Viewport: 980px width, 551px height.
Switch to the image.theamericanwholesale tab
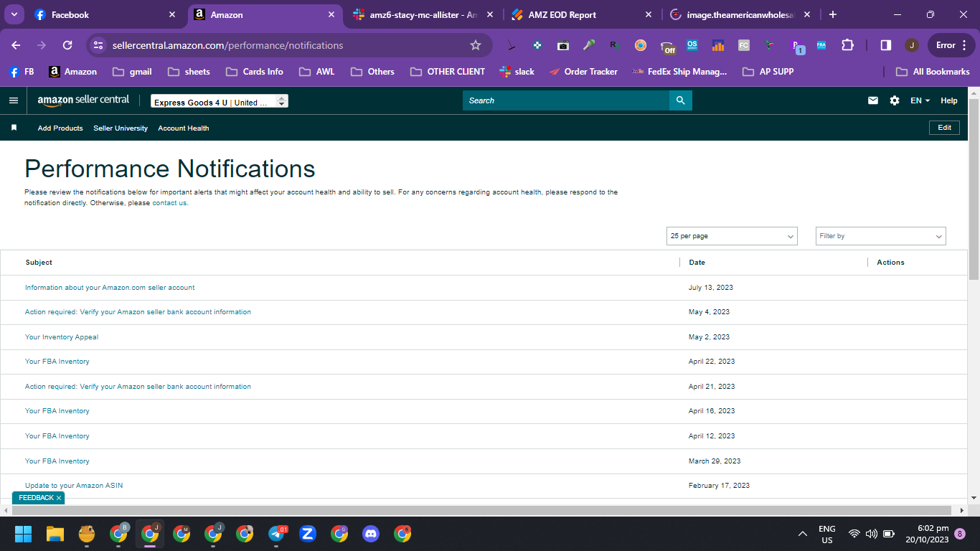coord(740,14)
